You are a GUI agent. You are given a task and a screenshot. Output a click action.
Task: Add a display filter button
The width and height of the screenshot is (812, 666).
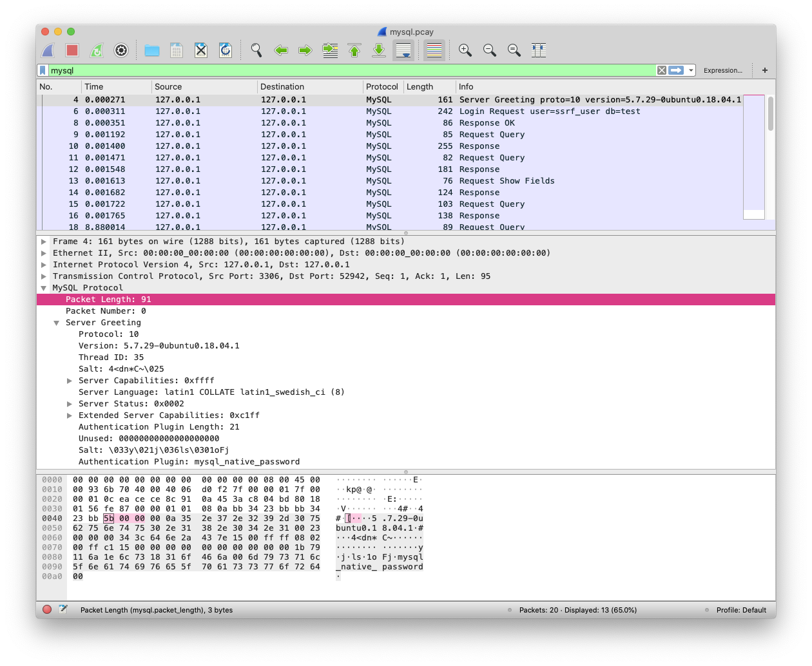[765, 70]
